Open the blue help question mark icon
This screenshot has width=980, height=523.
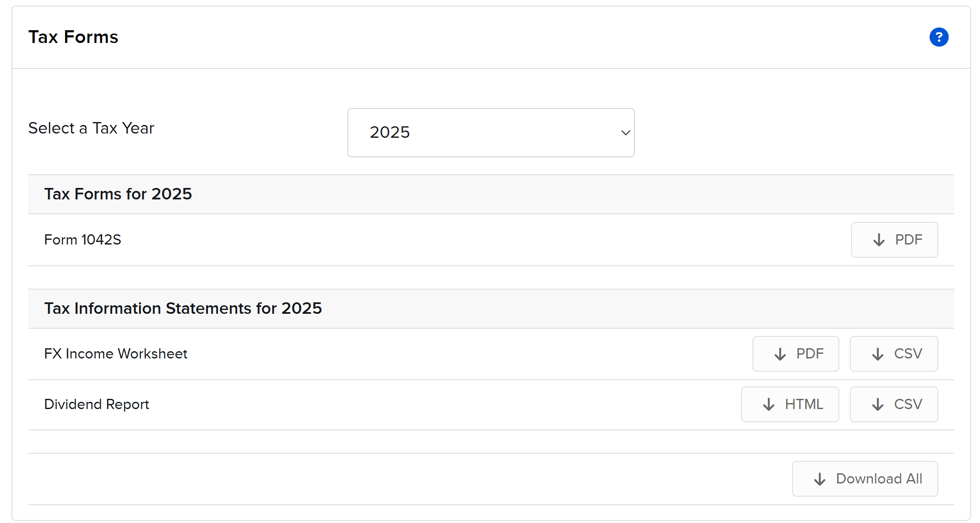click(939, 37)
